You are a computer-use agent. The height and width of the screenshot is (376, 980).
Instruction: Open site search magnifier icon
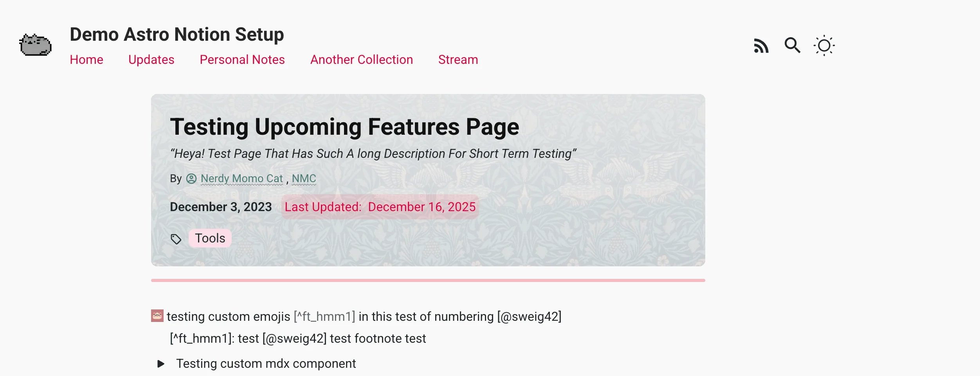point(792,45)
